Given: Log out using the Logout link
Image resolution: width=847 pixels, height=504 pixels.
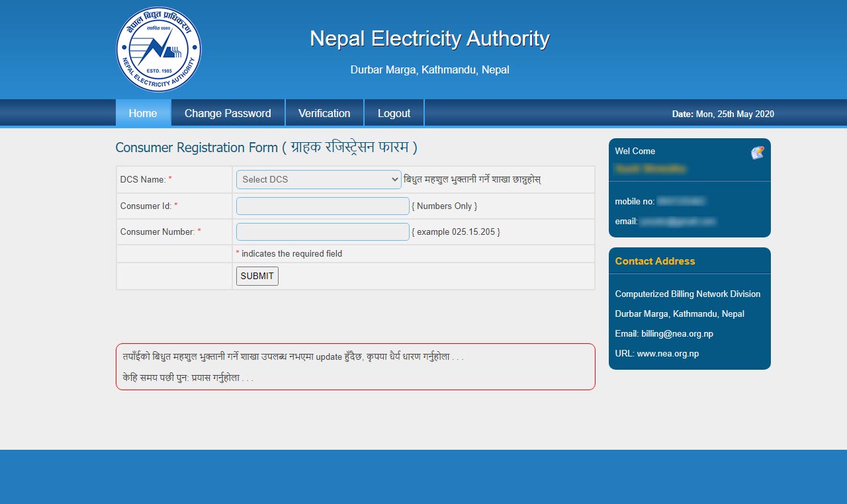Looking at the screenshot, I should point(394,113).
